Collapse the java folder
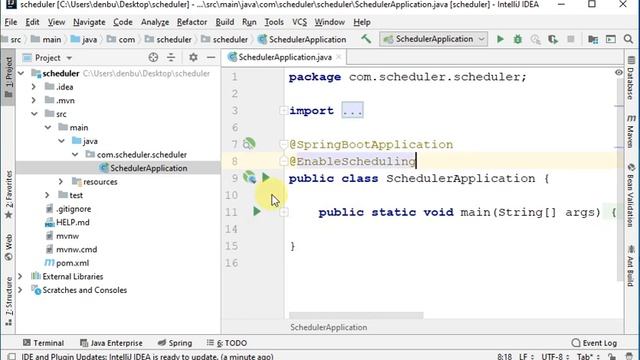The height and width of the screenshot is (360, 640). 61,141
